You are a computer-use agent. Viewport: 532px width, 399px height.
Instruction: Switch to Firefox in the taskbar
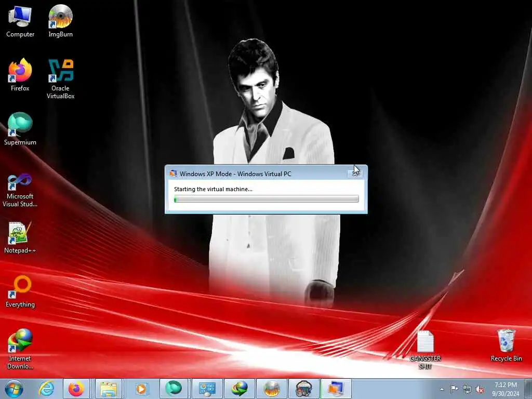coord(76,389)
